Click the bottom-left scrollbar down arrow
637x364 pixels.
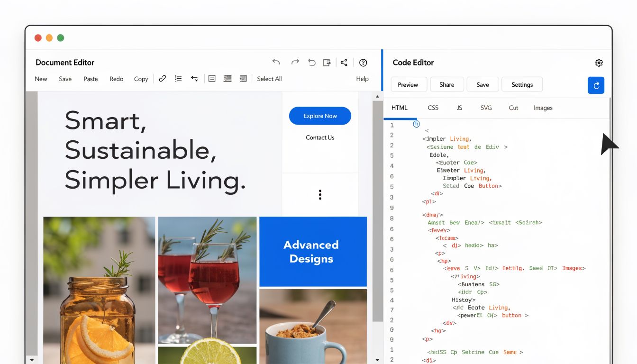coord(32,360)
